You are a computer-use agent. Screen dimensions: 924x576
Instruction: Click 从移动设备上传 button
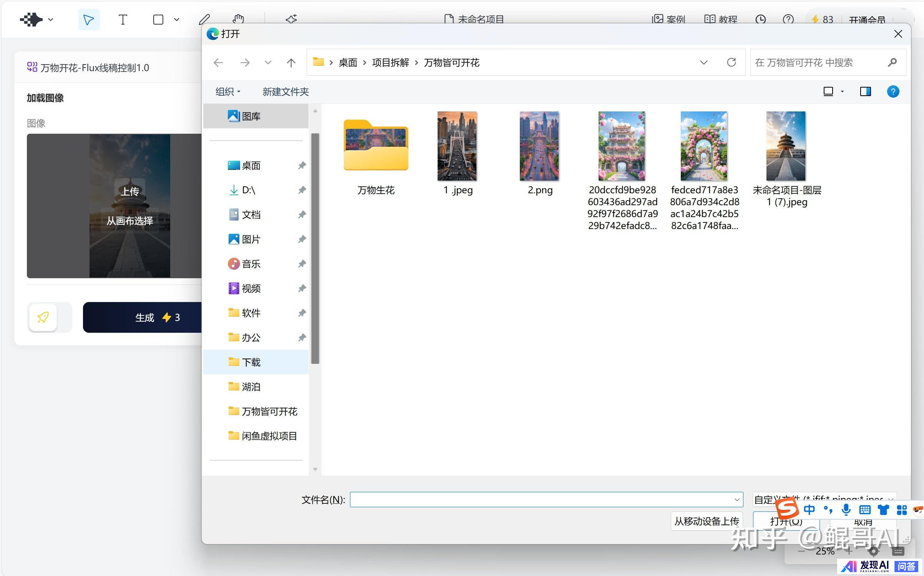[707, 521]
